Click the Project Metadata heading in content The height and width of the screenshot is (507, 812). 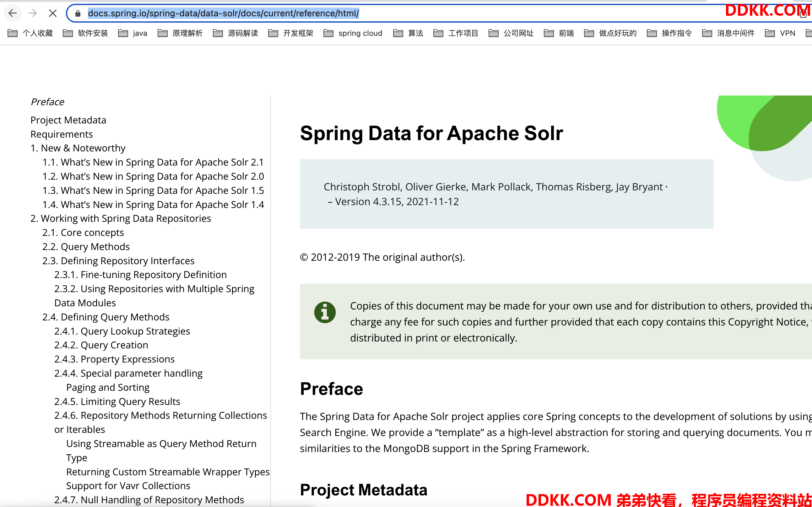pyautogui.click(x=364, y=490)
